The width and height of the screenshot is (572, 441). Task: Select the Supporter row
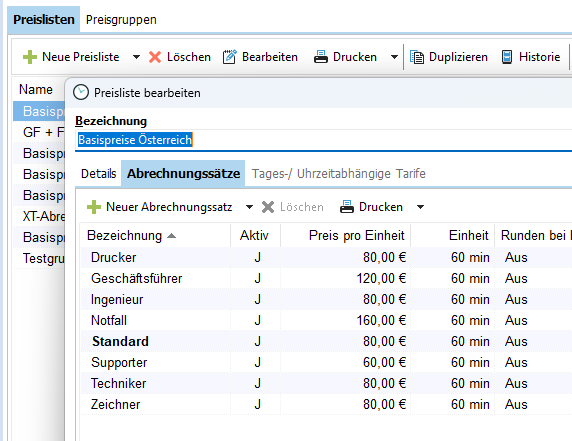(x=326, y=363)
